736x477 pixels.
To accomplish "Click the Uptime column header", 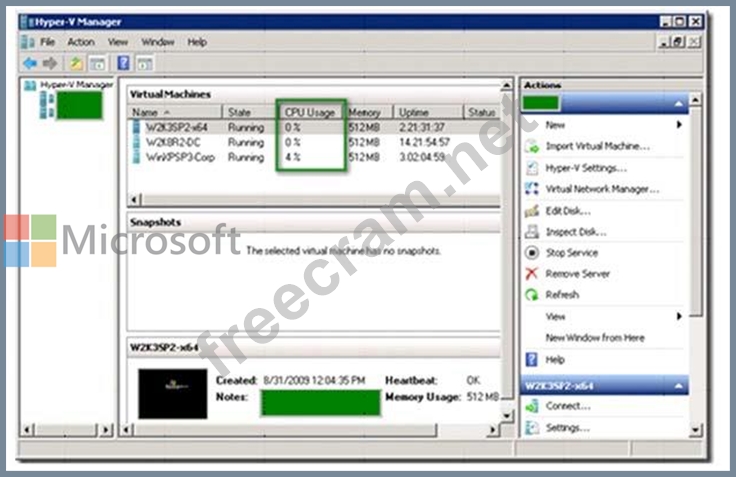I will 429,112.
